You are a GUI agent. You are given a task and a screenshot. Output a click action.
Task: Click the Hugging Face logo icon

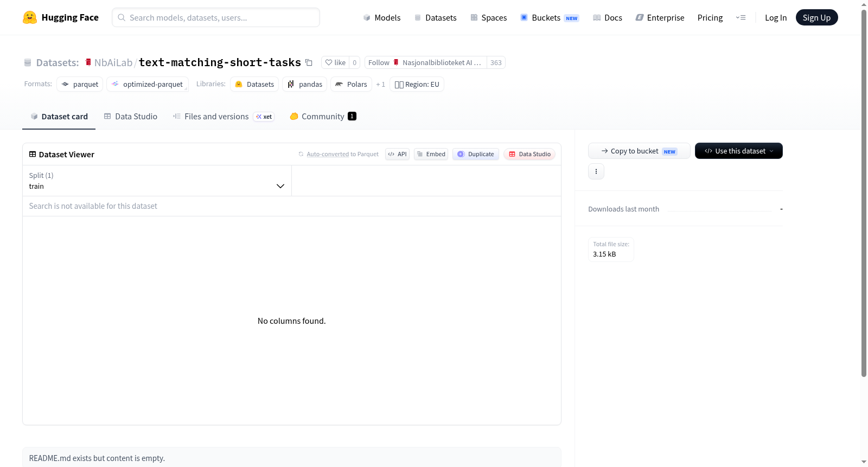30,17
